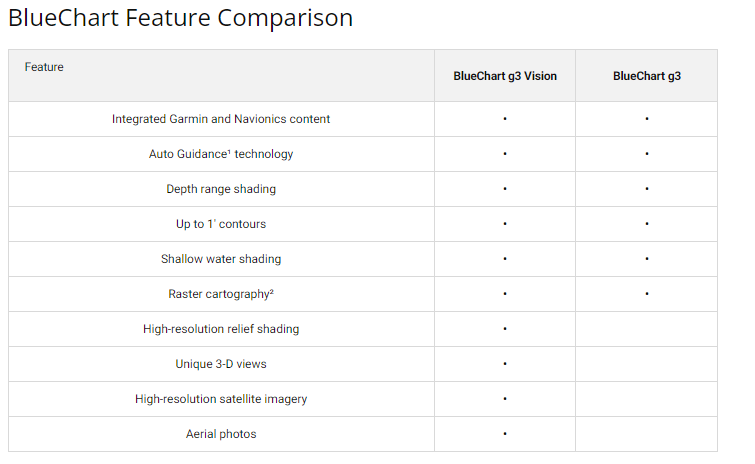
Task: Click BlueChart g3 dot for Integrated Garmin content
Action: point(647,119)
